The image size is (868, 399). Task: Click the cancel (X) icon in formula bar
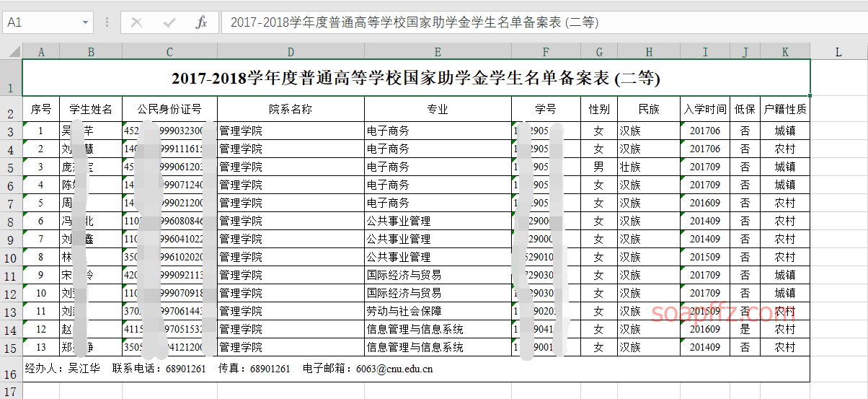tap(136, 22)
